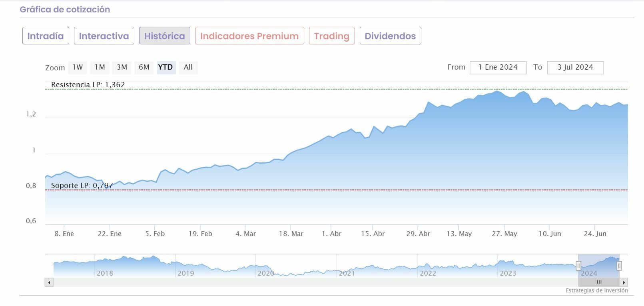Screen dimensions: 644x306
Task: Click the right navigator range handle
Action: click(619, 265)
